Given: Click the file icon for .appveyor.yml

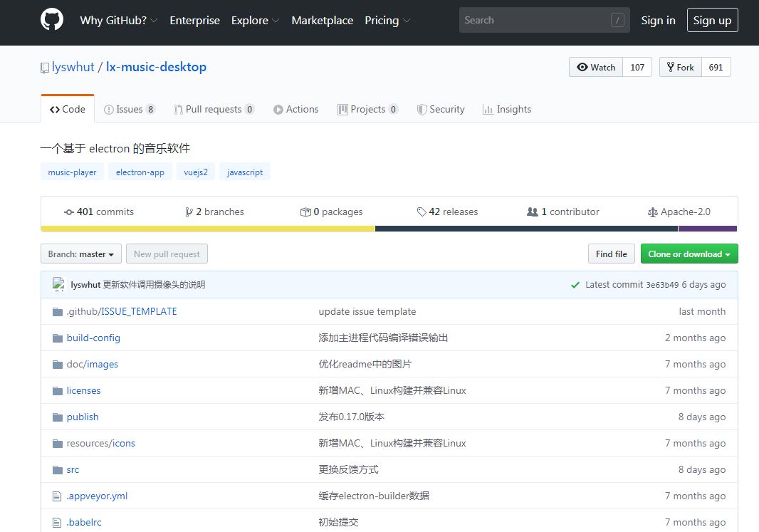Looking at the screenshot, I should tap(57, 496).
